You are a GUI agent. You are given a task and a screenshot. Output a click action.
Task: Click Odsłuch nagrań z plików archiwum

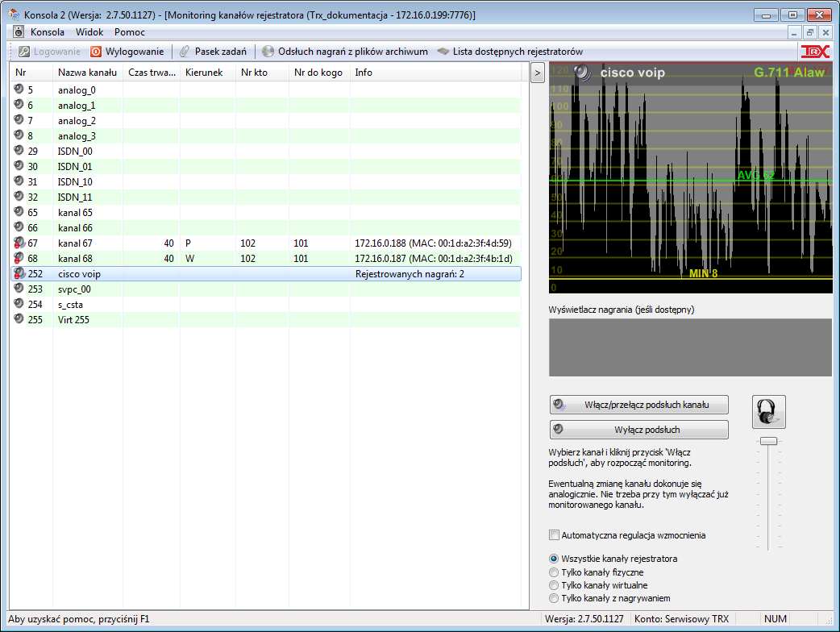click(x=352, y=52)
